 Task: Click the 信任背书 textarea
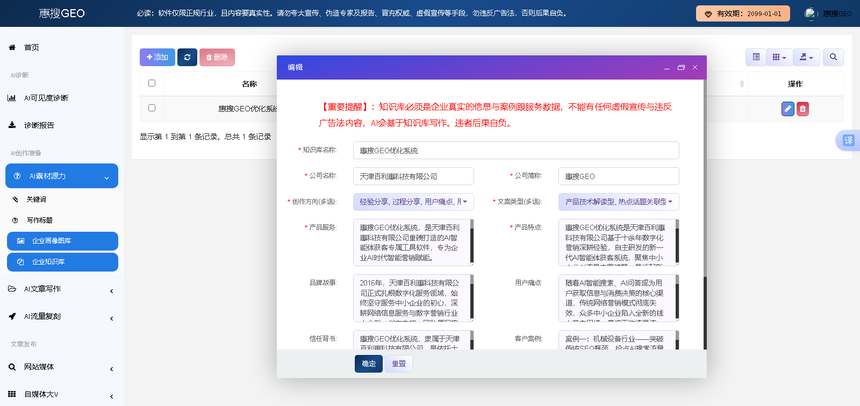click(x=413, y=339)
